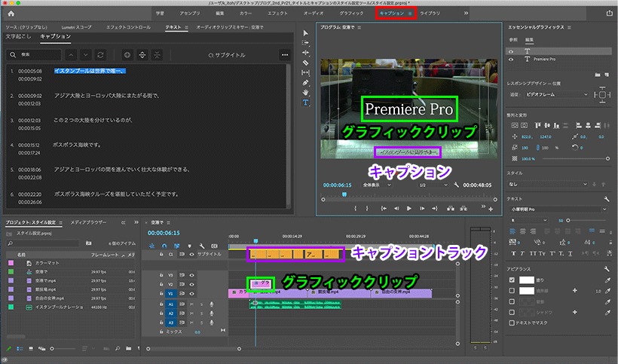The image size is (618, 364).
Task: Toggle visibility of first empty text layer
Action: [511, 51]
